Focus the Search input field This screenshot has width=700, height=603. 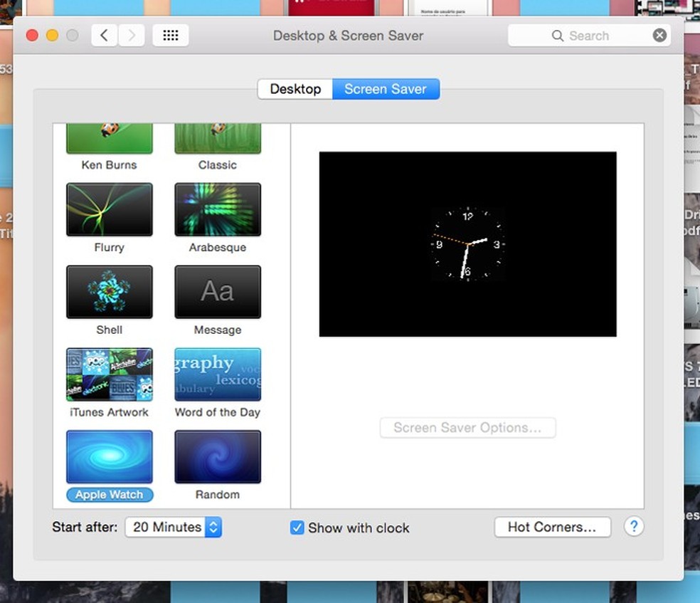point(589,36)
